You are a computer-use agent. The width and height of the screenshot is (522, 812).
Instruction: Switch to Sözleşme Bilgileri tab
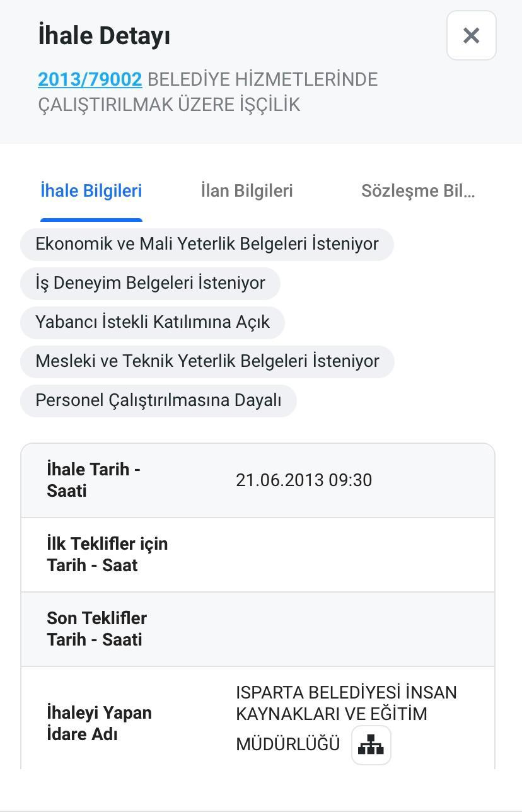click(418, 190)
